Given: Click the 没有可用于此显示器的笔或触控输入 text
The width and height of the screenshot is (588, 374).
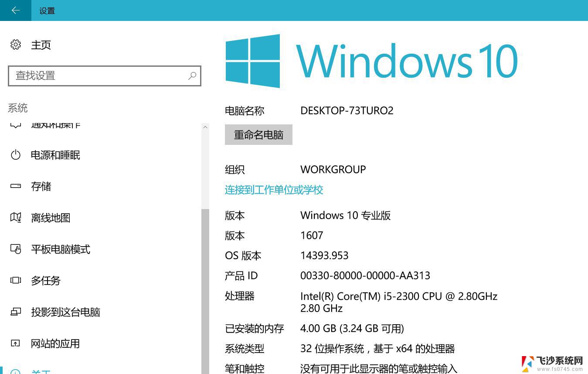Looking at the screenshot, I should click(379, 369).
